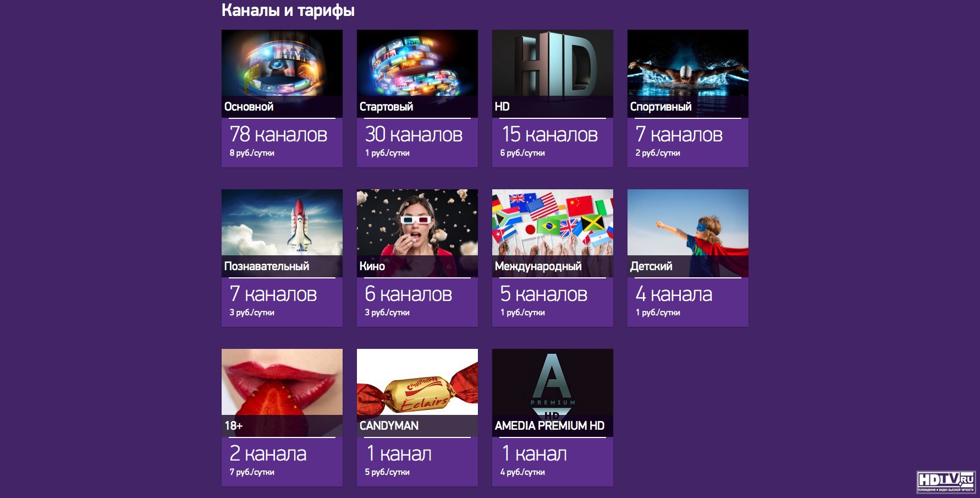Click the Каналы и тарифы heading
Viewport: 980px width, 498px height.
[288, 10]
